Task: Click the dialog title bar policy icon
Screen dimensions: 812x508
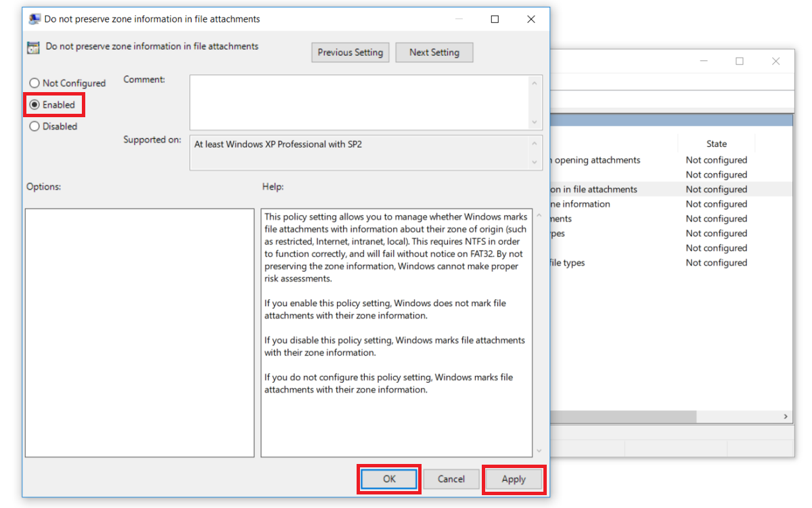Action: 35,19
